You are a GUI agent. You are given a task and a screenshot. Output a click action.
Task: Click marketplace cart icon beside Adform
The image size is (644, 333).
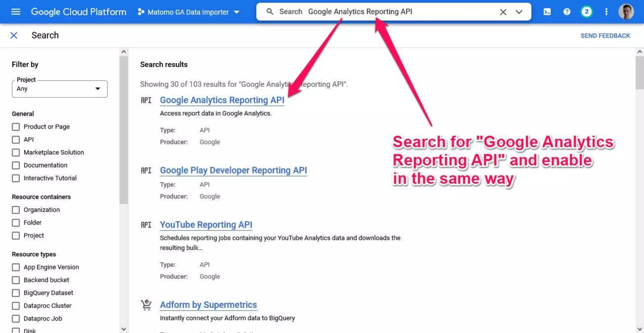[146, 305]
